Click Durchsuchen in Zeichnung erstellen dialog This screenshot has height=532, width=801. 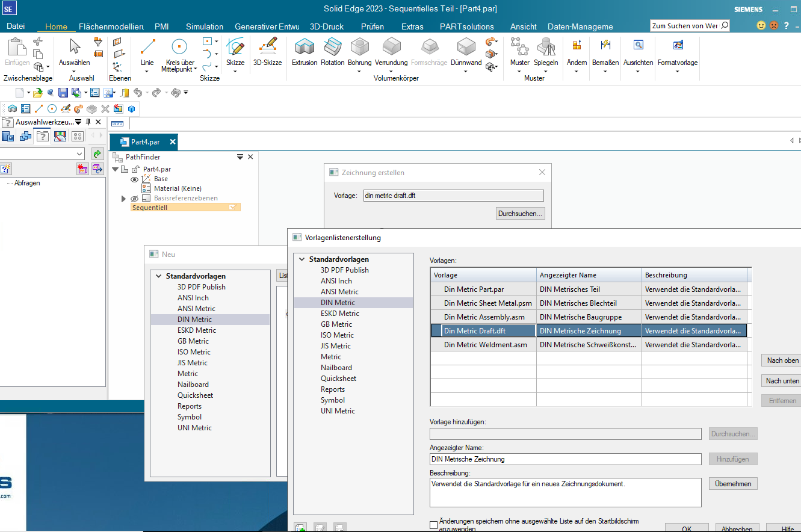521,214
